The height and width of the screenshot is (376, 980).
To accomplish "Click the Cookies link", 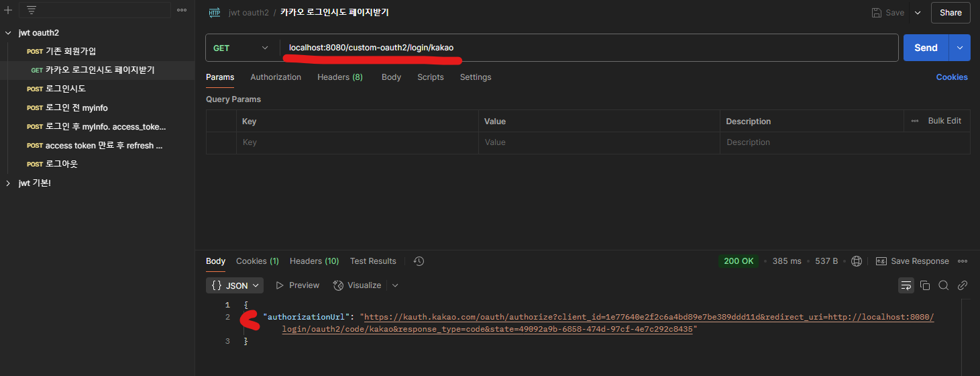I will pyautogui.click(x=952, y=77).
